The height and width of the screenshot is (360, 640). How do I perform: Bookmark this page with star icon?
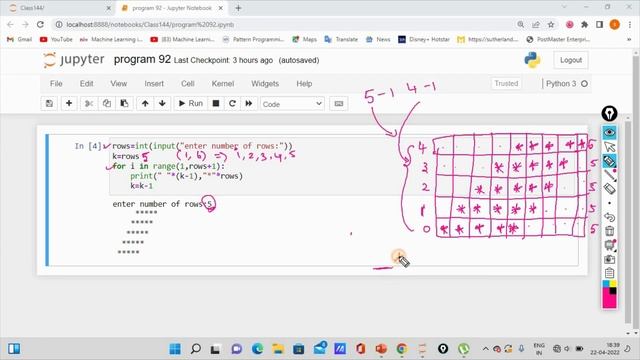[551, 24]
